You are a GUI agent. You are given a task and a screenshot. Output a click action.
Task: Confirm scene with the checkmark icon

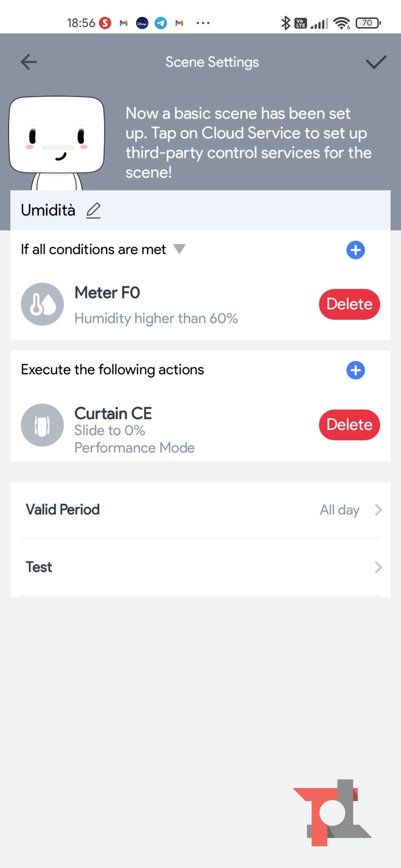pos(376,62)
